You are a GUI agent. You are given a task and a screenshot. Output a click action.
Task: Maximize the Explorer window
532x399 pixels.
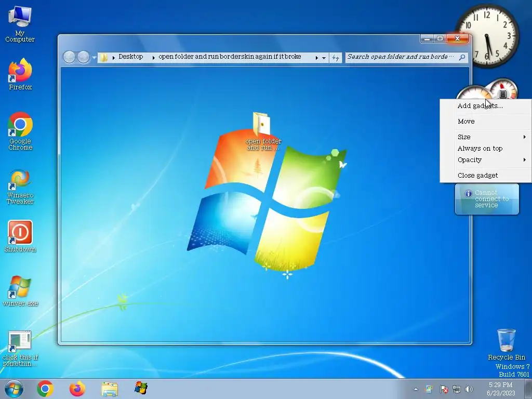click(x=440, y=38)
